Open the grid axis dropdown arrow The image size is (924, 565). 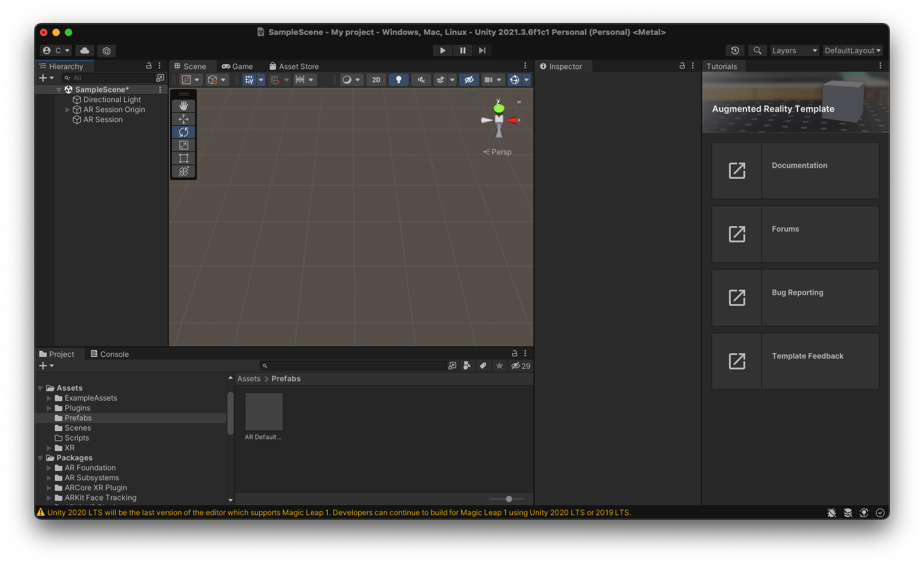[261, 80]
